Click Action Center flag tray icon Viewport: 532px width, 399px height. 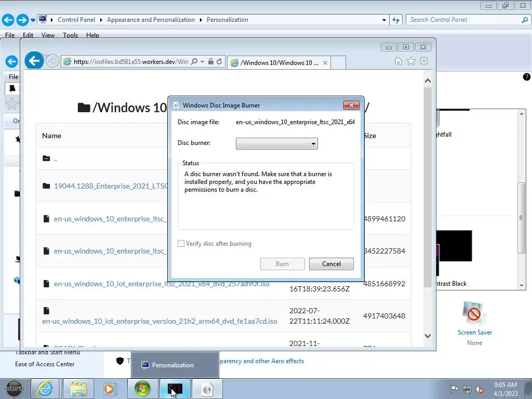(x=454, y=389)
